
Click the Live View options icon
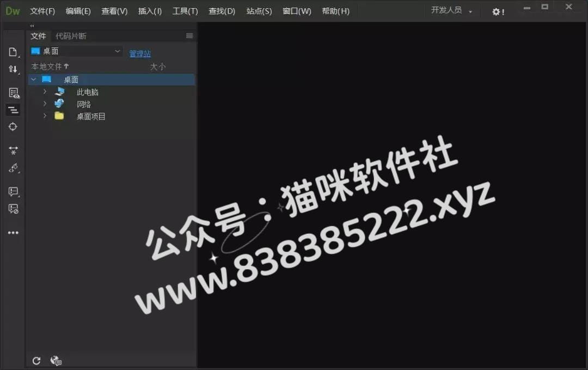point(14,93)
